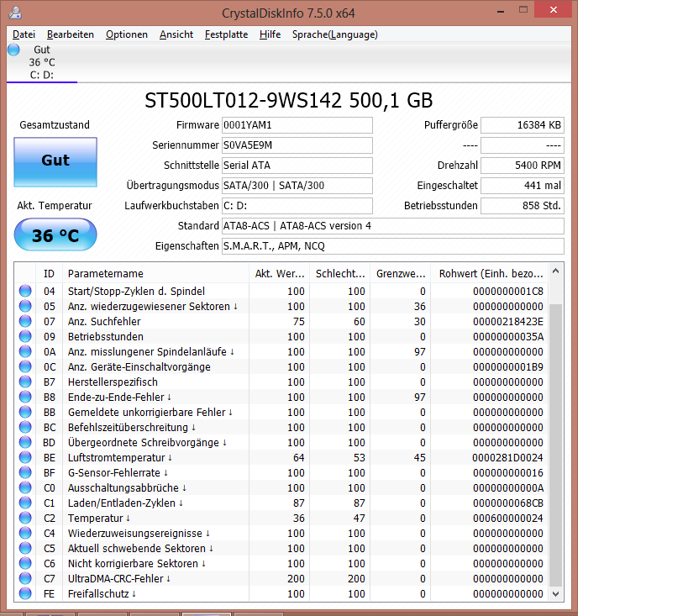Click the Schnittstelle field Serial ATA
Viewport: 688px width, 616px height.
(x=297, y=166)
